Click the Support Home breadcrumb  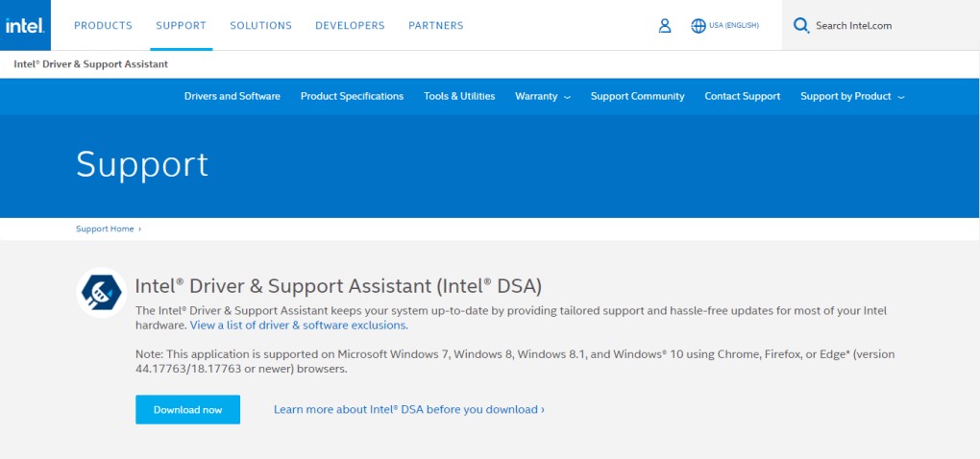(105, 229)
